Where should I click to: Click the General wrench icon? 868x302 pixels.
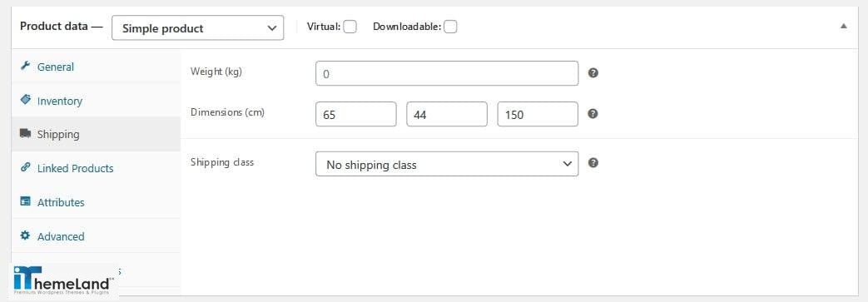25,66
